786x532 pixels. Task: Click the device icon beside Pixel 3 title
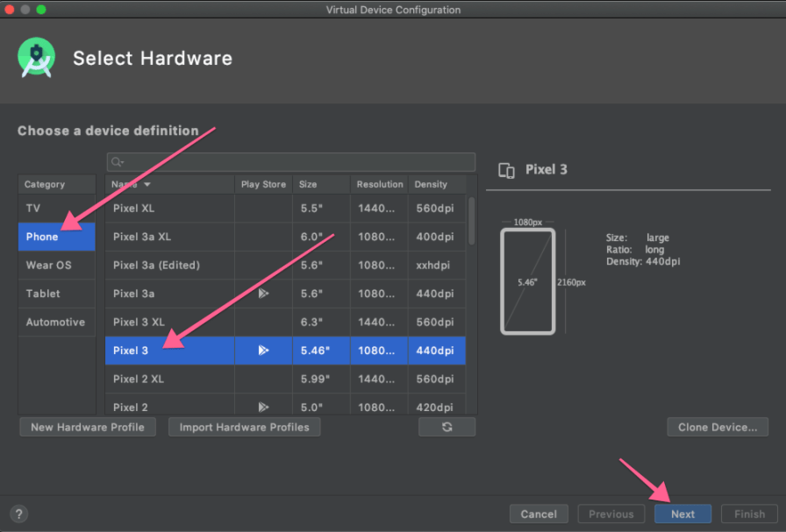(x=506, y=170)
